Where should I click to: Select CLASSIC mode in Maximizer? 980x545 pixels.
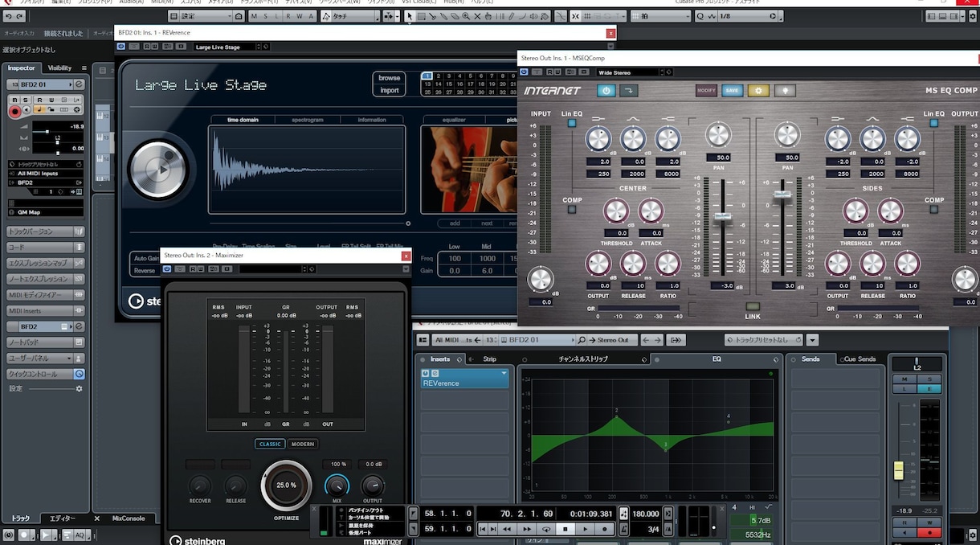click(271, 444)
